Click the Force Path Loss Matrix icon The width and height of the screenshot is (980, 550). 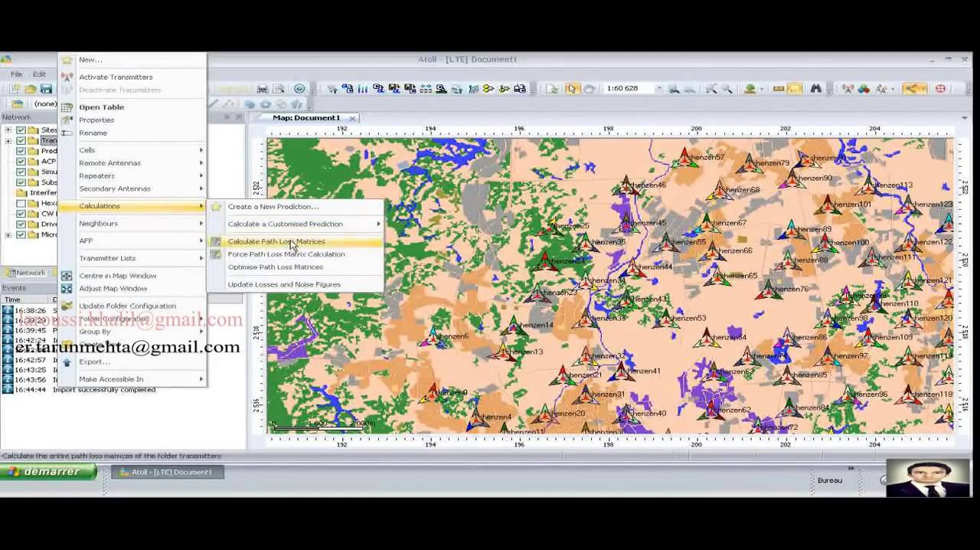tap(216, 254)
